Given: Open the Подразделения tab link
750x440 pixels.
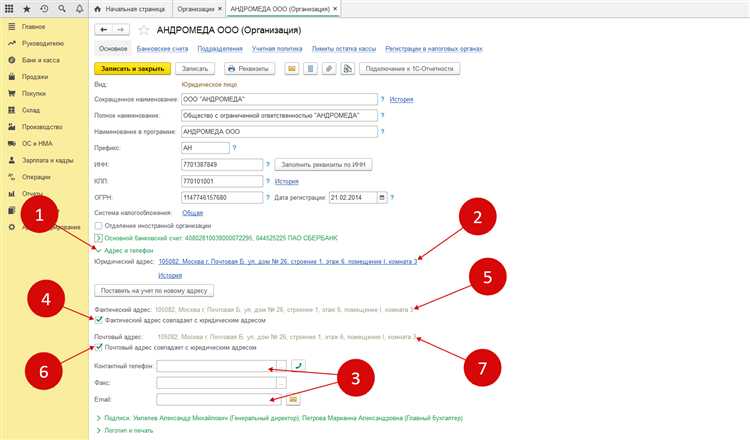Looking at the screenshot, I should [x=220, y=49].
